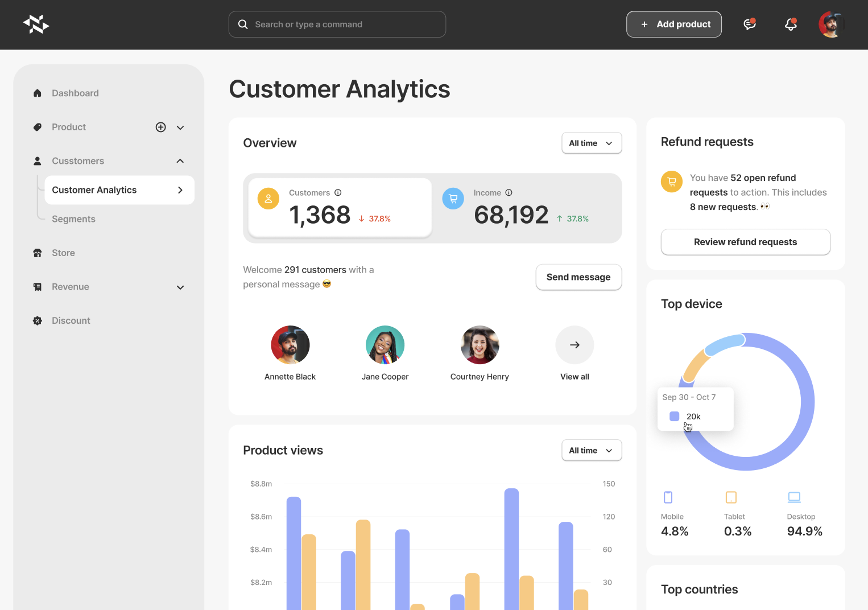Click the Send message button
The height and width of the screenshot is (610, 868).
click(578, 277)
